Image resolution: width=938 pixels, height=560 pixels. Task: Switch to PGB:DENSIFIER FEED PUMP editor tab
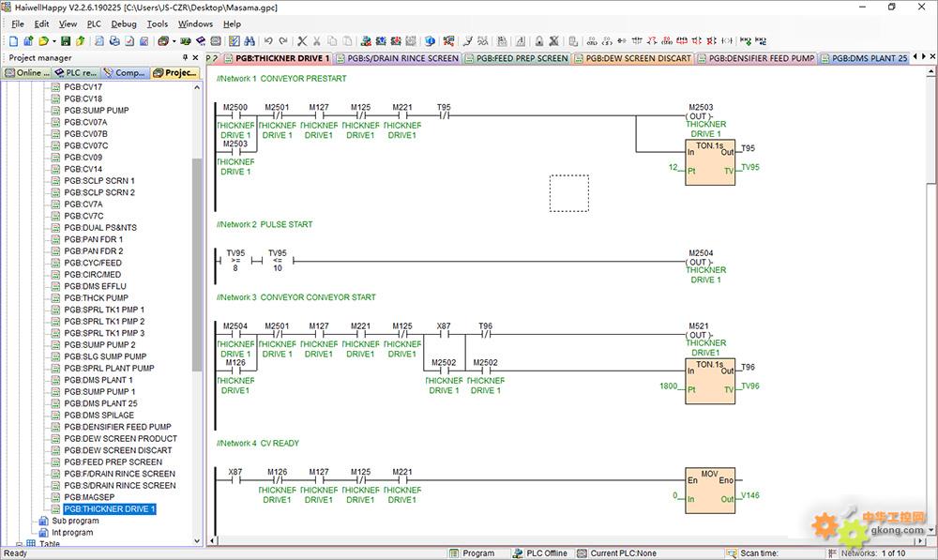coord(755,58)
